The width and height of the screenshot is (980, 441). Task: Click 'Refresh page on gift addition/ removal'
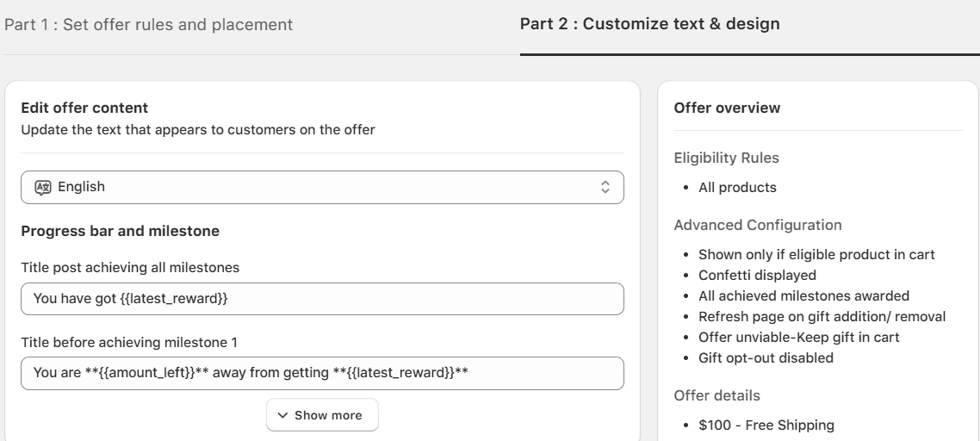[x=822, y=316]
